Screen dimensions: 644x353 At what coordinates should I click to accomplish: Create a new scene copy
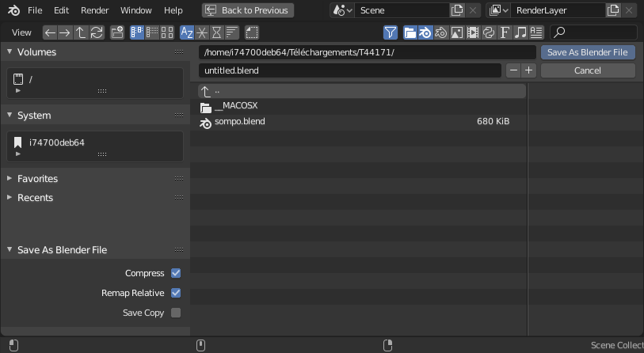(x=457, y=10)
